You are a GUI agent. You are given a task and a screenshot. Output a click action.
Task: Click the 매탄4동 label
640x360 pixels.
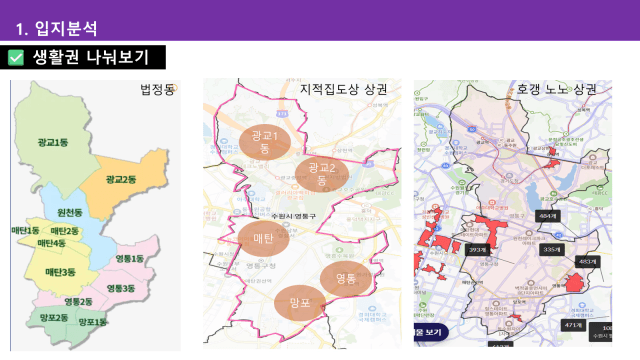pyautogui.click(x=51, y=243)
